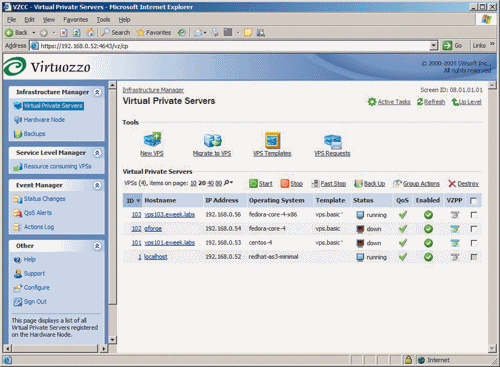
Task: Click the VZPP icon for VPS 103
Action: coord(455,215)
